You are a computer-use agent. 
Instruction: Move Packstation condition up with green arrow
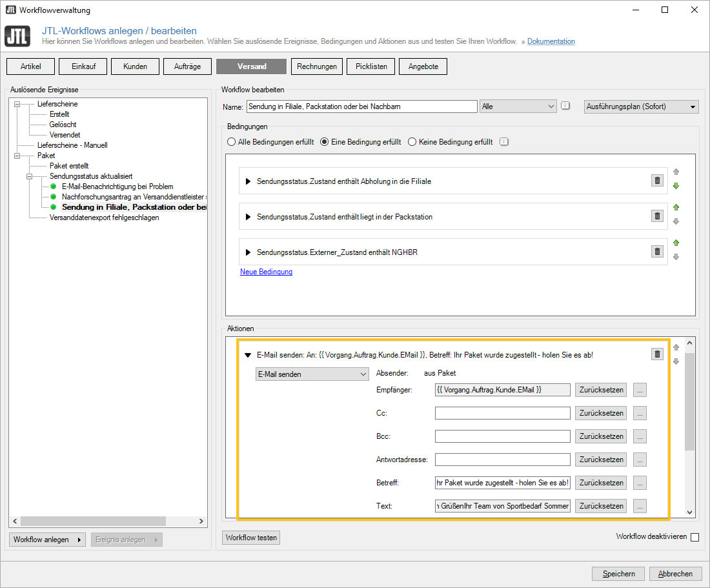676,207
